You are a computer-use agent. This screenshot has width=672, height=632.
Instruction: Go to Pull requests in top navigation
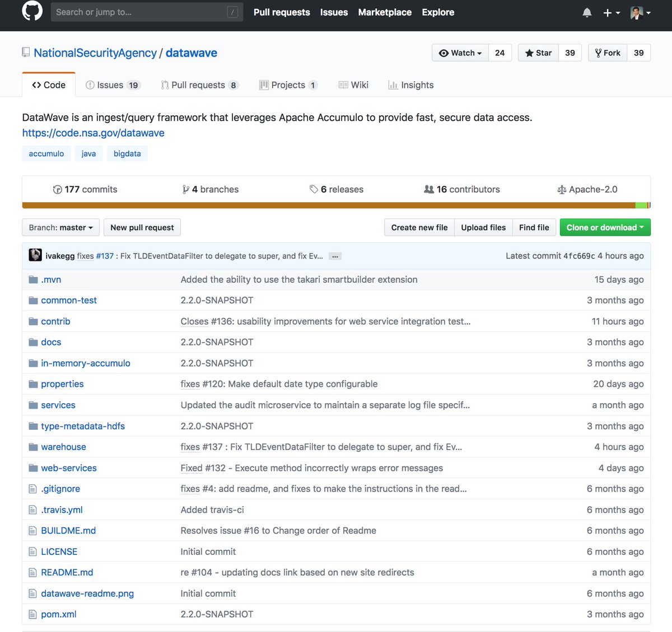(282, 12)
